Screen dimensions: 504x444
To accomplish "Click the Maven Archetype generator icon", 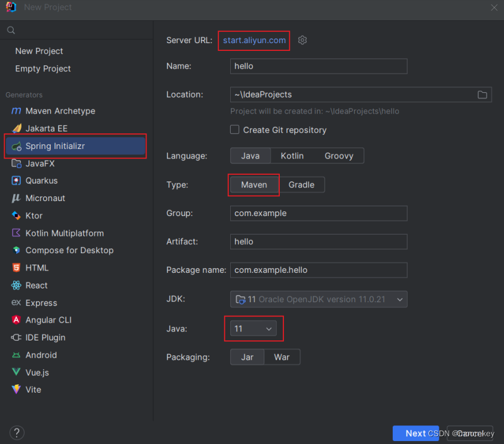I will click(x=16, y=111).
